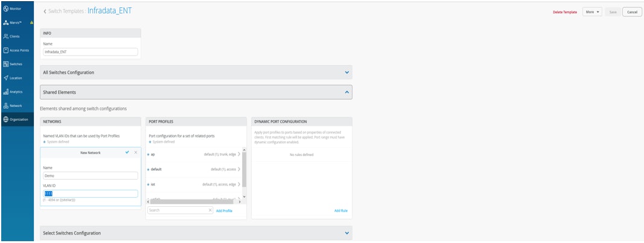Collapse the Shared Elements section

(346, 92)
